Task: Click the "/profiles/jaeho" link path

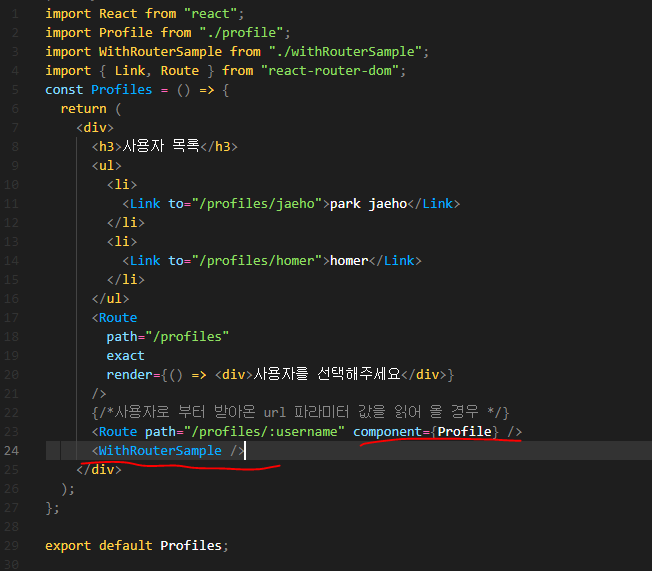Action: click(x=257, y=204)
